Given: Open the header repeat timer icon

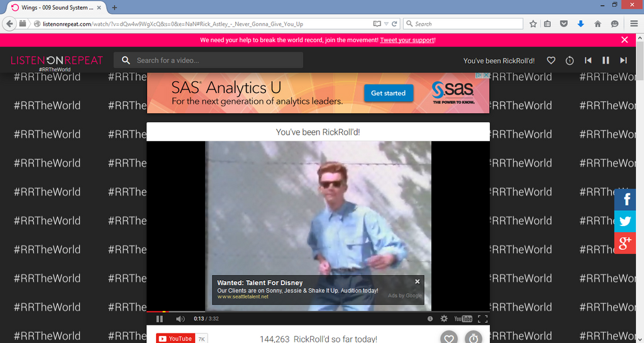Looking at the screenshot, I should click(x=570, y=60).
